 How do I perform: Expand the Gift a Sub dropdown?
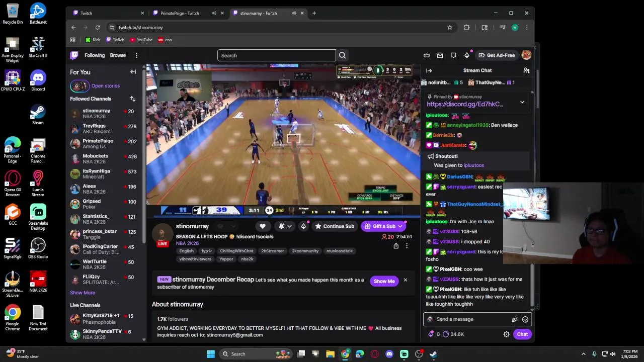click(400, 226)
